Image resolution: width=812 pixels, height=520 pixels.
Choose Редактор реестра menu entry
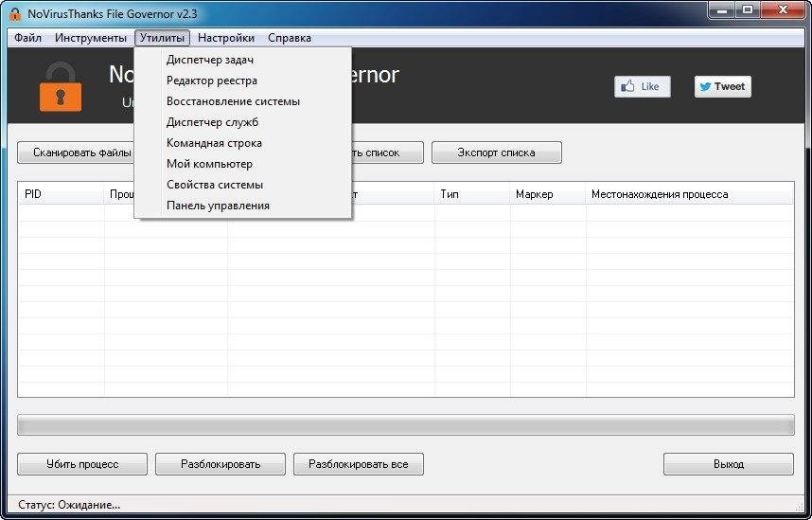[242, 81]
